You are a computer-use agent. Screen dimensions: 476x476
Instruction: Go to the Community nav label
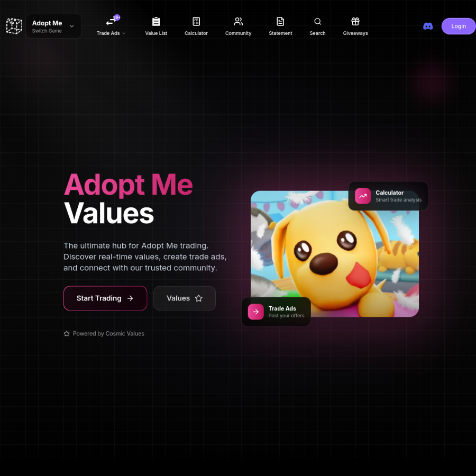coord(239,33)
